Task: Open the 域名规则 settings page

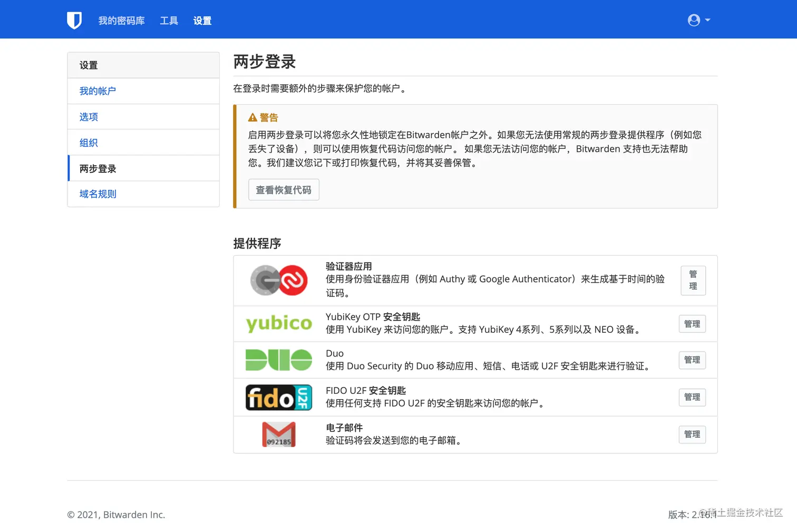Action: 98,194
